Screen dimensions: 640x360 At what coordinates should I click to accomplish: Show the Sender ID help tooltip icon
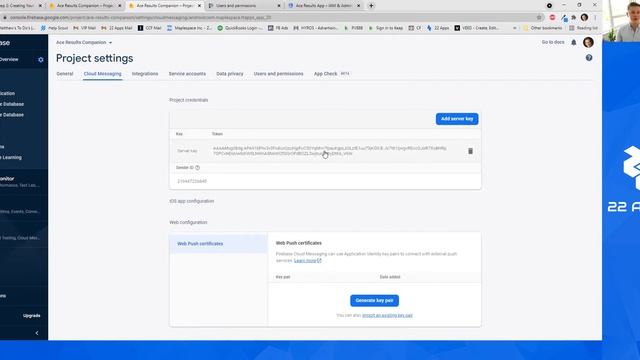[198, 168]
